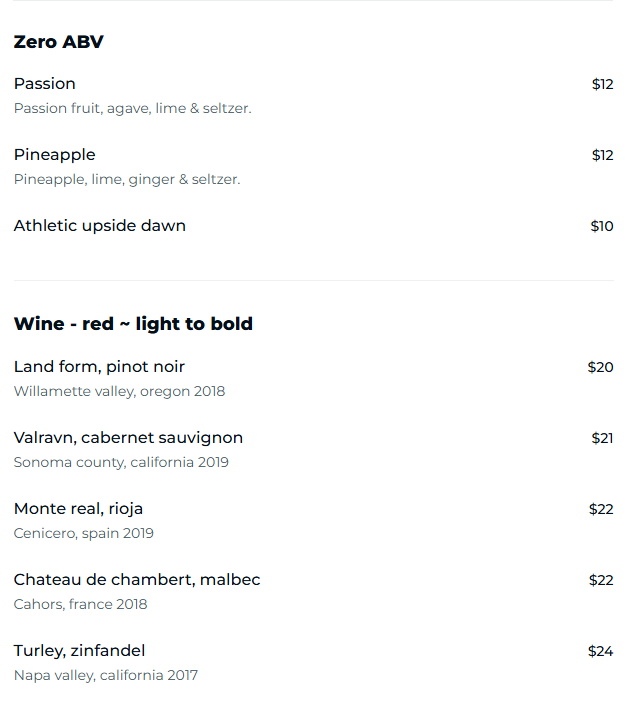The width and height of the screenshot is (636, 721).
Task: Click the $10 price for Athletic
Action: point(602,226)
